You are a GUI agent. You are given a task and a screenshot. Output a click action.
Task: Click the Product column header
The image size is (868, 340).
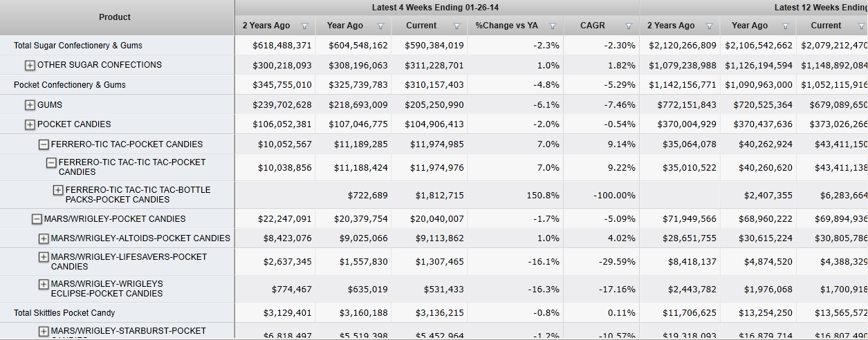click(115, 17)
